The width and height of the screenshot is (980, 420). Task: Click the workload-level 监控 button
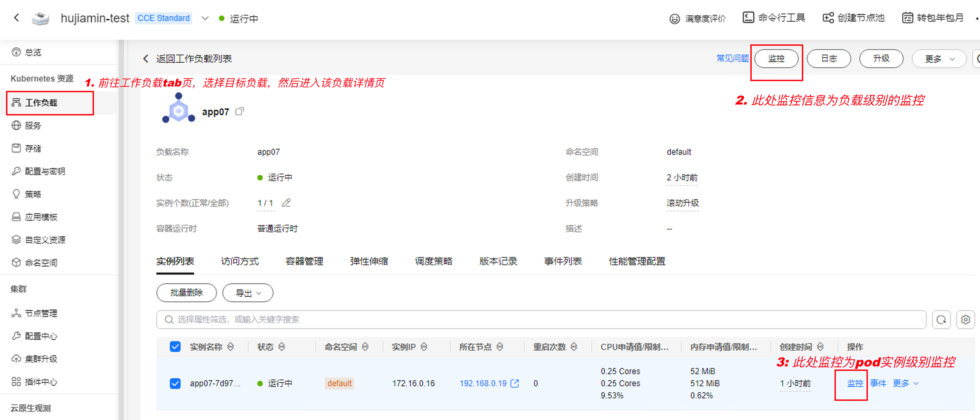pyautogui.click(x=776, y=59)
